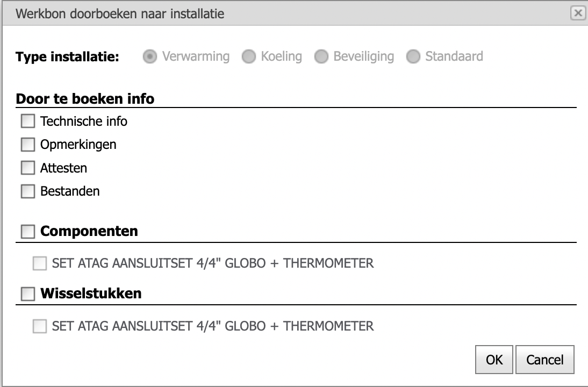Click the Koeling label text

pyautogui.click(x=282, y=56)
